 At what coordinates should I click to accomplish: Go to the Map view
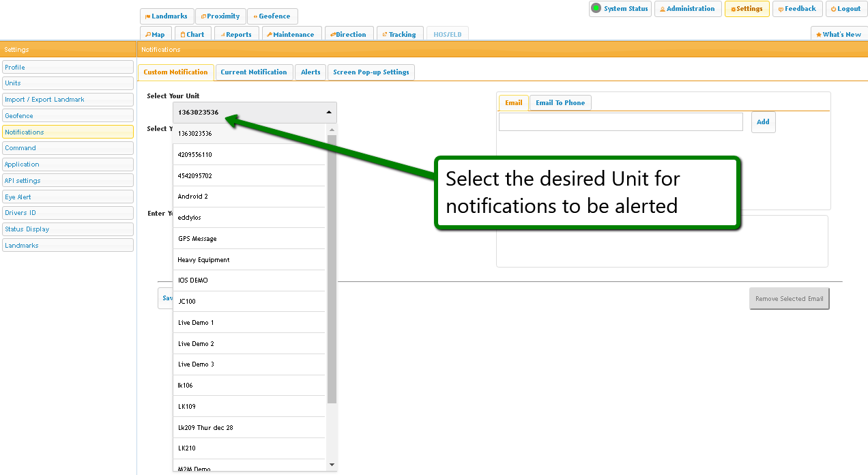coord(156,35)
